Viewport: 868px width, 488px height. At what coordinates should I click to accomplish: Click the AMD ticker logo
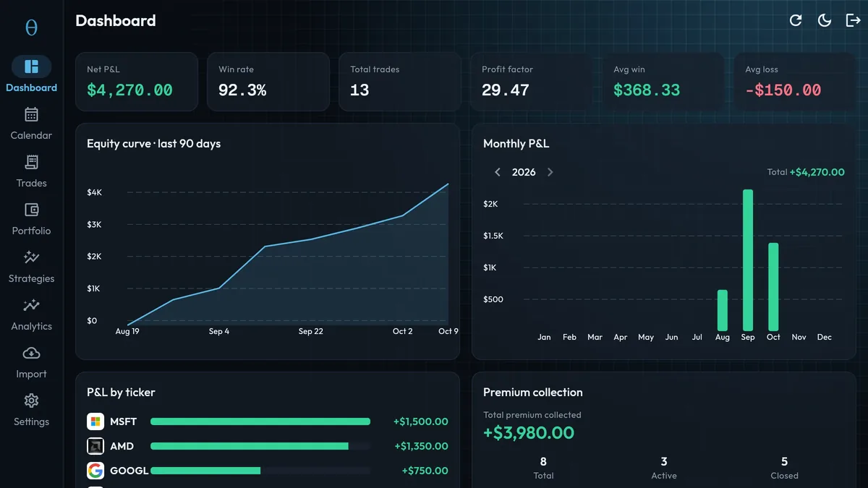click(95, 446)
